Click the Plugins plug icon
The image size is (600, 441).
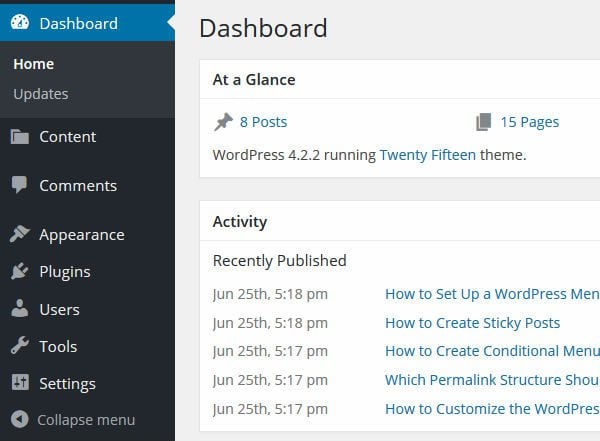click(19, 271)
